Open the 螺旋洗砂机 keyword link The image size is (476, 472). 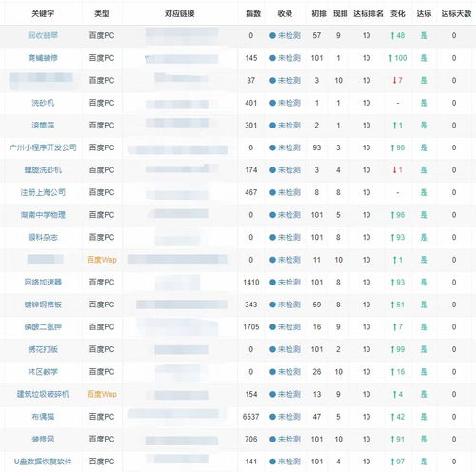[43, 170]
